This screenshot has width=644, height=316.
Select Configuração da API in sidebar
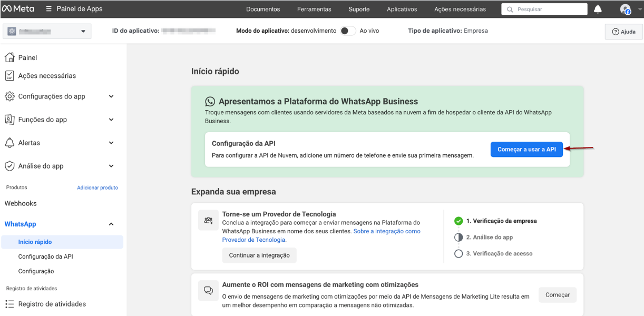(45, 256)
